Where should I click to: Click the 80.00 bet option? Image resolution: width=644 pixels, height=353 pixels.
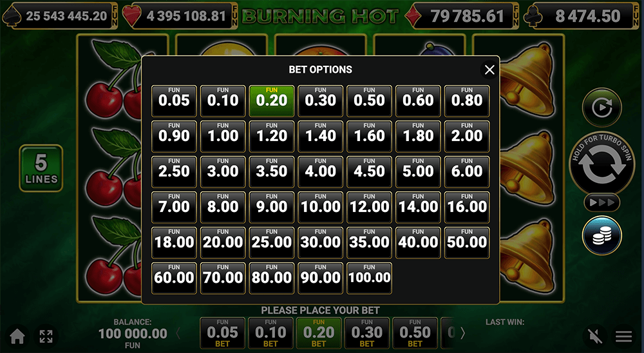(272, 278)
